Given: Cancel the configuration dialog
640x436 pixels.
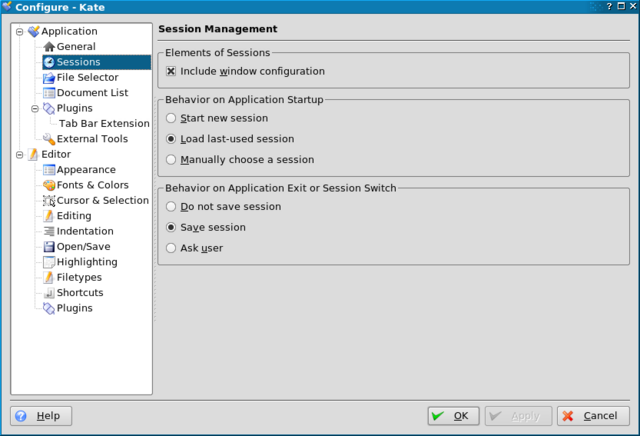Looking at the screenshot, I should (x=593, y=416).
